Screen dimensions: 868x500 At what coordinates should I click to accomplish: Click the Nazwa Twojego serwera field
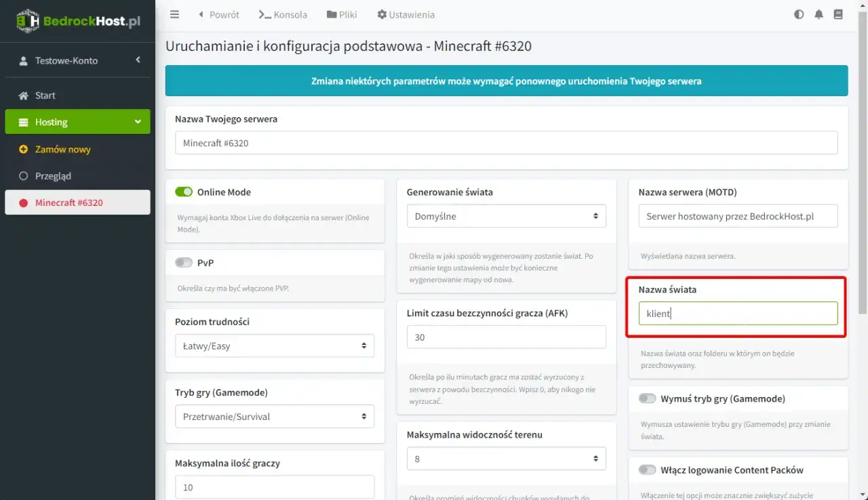point(506,143)
